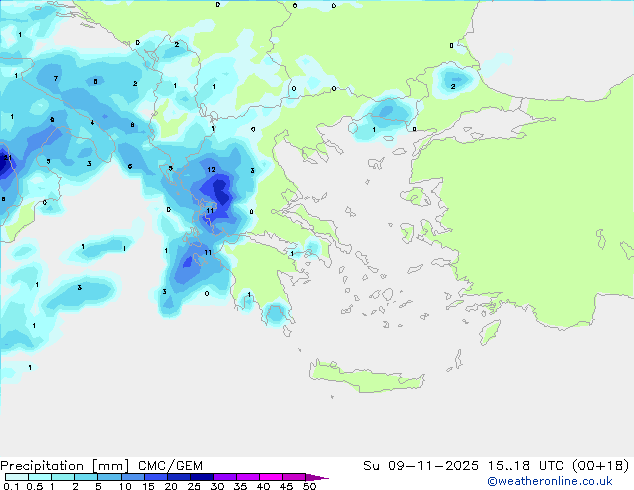The image size is (634, 490).
Task: Click the '50' legend scale label
Action: [x=309, y=486]
